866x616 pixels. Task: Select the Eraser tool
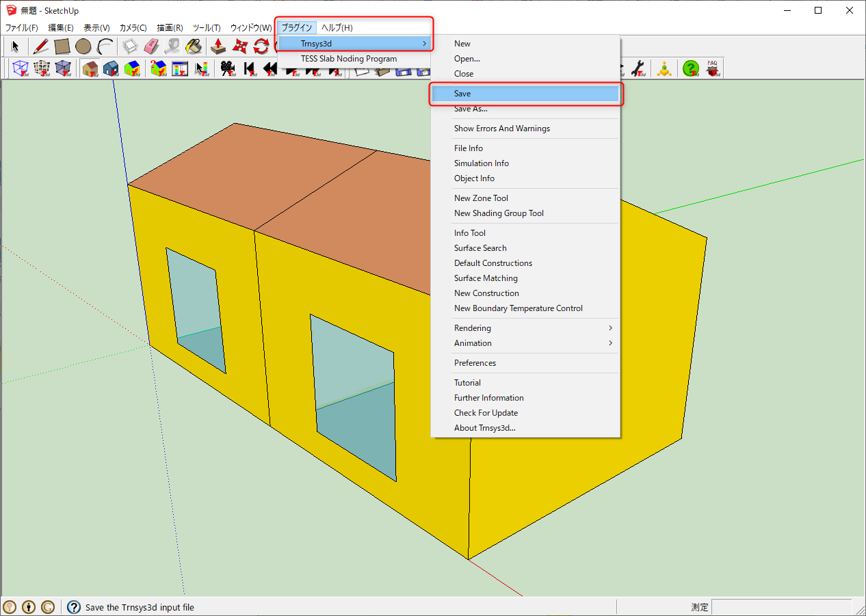click(150, 46)
